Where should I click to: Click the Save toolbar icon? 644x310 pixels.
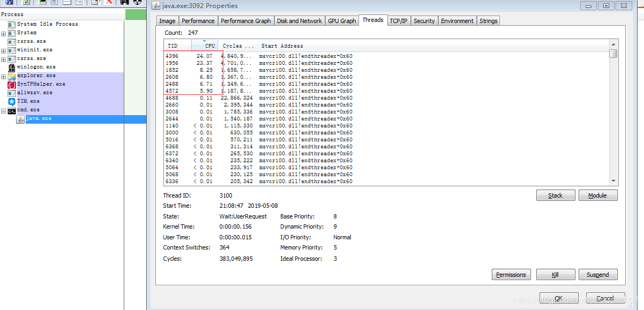pos(9,3)
